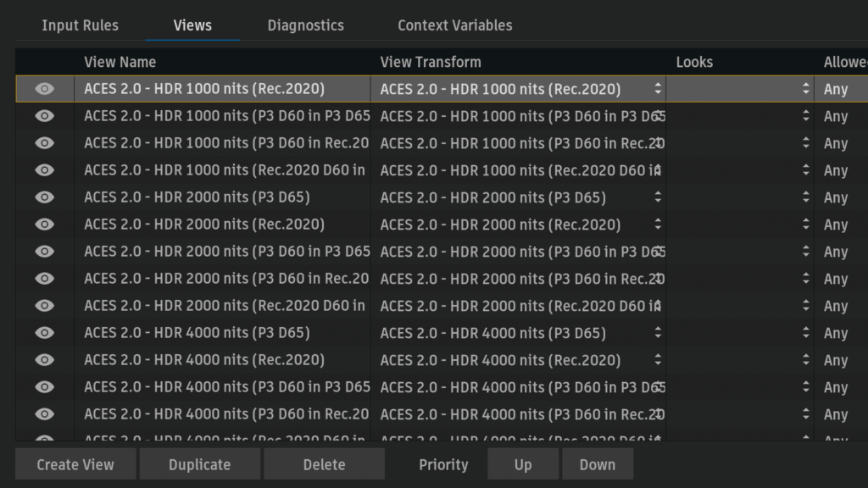Image resolution: width=868 pixels, height=488 pixels.
Task: Switch to the Input Rules tab
Action: pyautogui.click(x=81, y=25)
